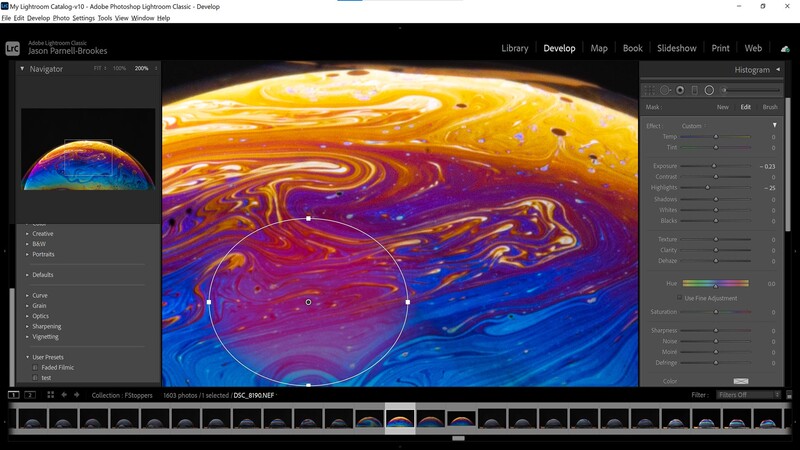Screen dimensions: 800x450
Task: Collapse the User Presets group
Action: (27, 357)
